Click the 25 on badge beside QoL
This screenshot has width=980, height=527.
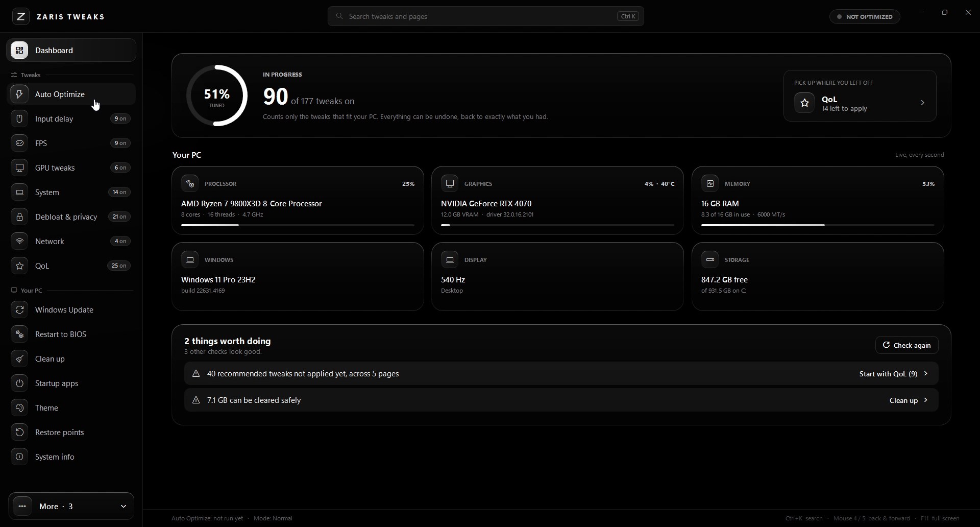click(x=119, y=266)
